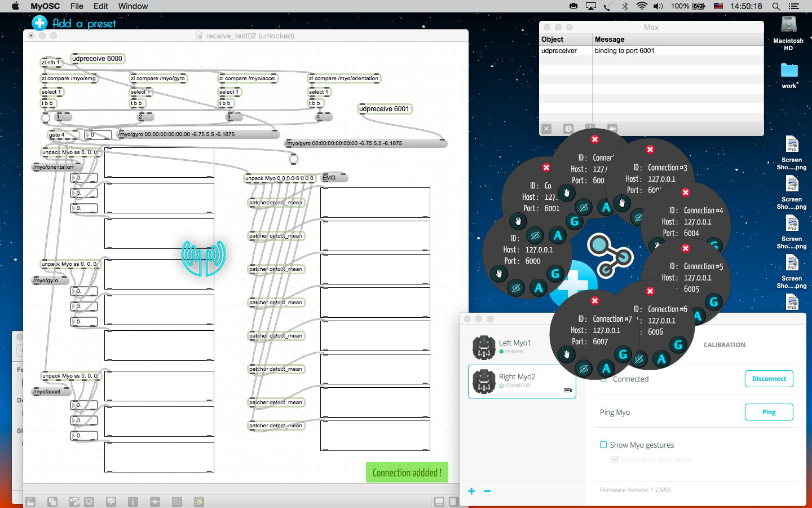This screenshot has width=812, height=508.
Task: Click the Ping button next to Ping Myo
Action: (769, 412)
